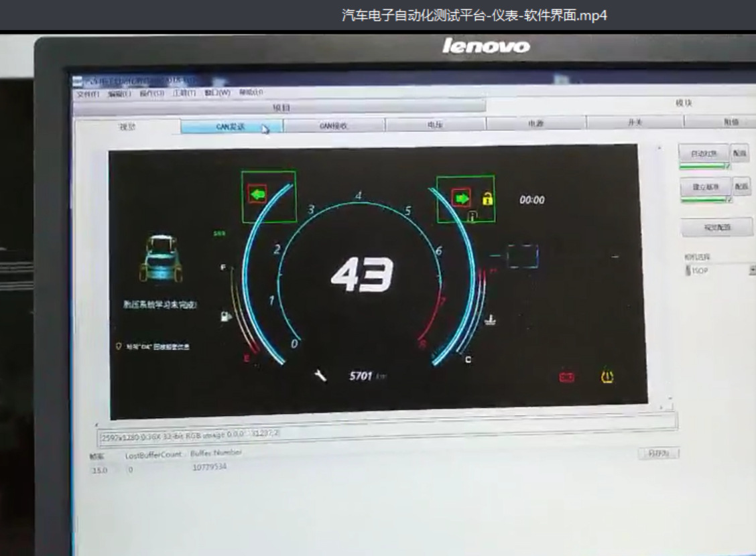Click the clock display 00:00
This screenshot has height=556, width=756.
[531, 200]
